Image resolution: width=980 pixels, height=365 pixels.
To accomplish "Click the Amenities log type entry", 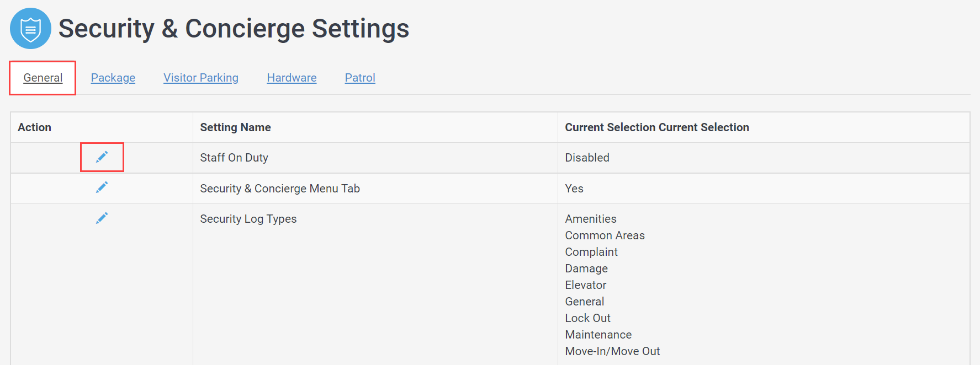I will click(591, 219).
